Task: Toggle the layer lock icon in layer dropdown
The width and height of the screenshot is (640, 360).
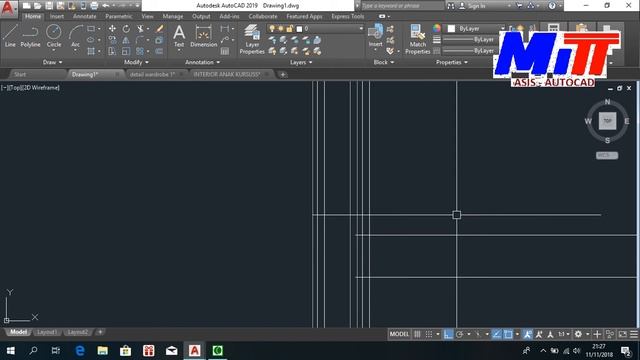Action: pos(289,29)
